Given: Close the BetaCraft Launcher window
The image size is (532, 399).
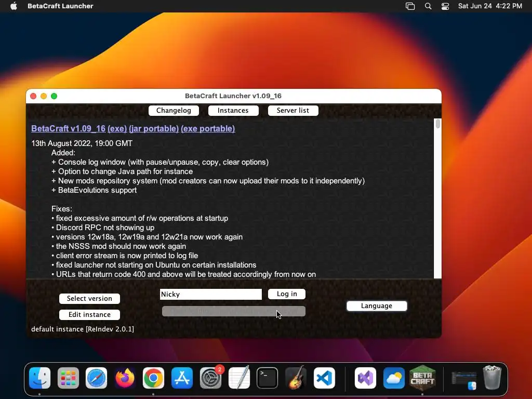Looking at the screenshot, I should 33,96.
